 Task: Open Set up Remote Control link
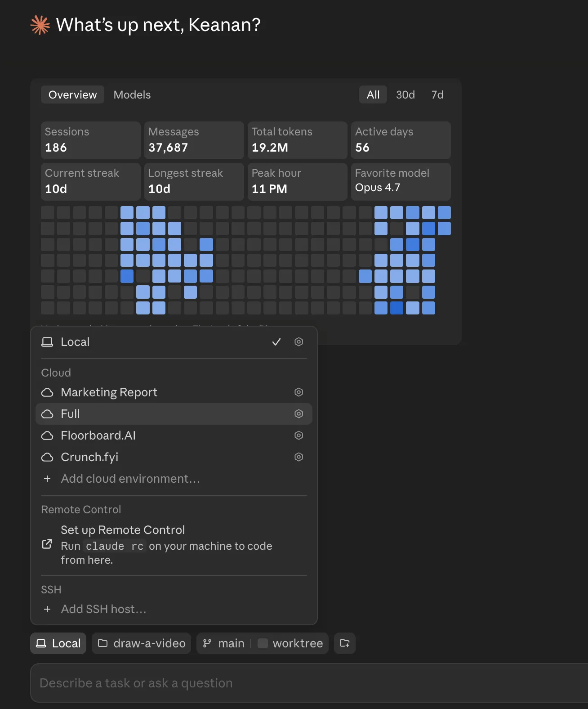point(174,544)
